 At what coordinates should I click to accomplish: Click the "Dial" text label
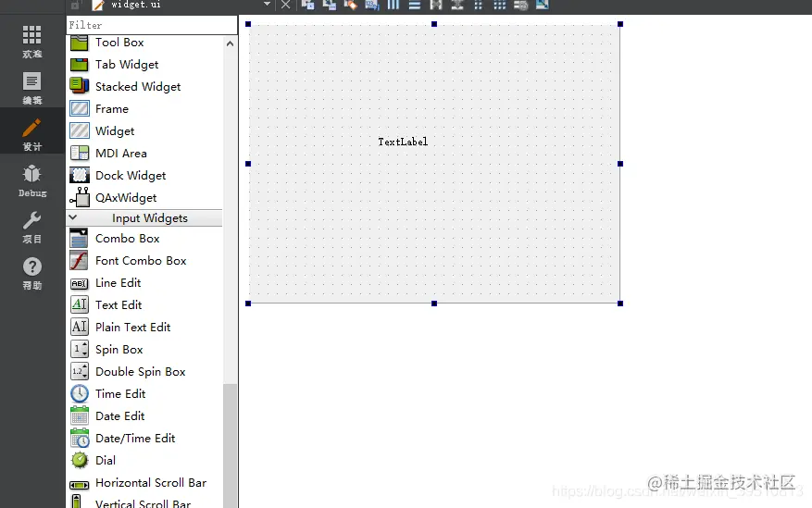coord(106,461)
